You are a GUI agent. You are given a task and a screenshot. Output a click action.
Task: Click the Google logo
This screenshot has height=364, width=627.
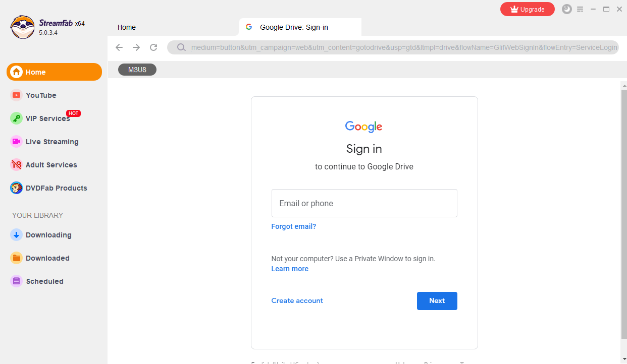pos(364,127)
